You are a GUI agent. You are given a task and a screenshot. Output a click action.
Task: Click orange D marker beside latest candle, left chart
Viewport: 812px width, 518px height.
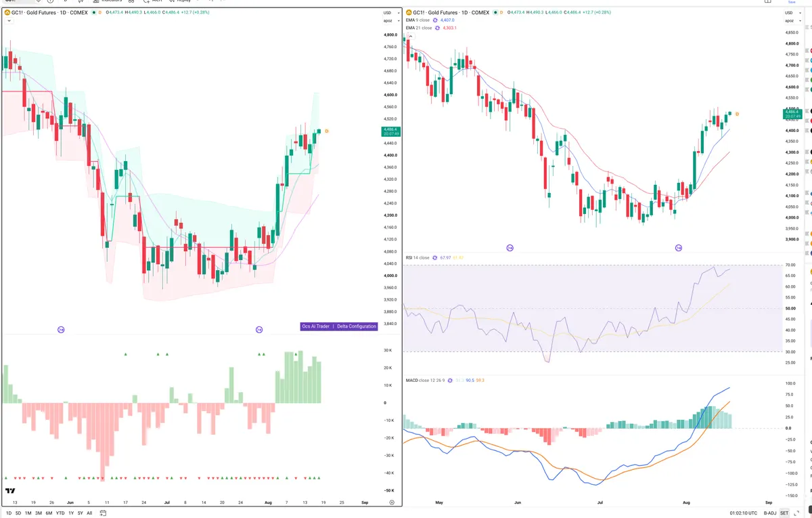(x=326, y=131)
